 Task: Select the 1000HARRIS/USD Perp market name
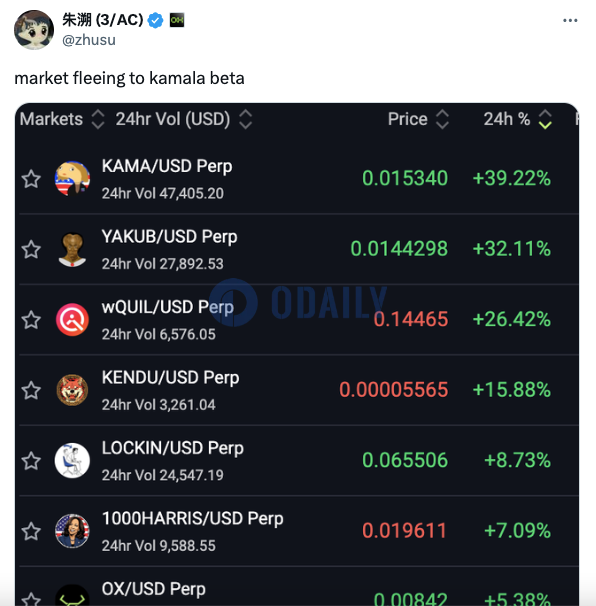[x=192, y=519]
